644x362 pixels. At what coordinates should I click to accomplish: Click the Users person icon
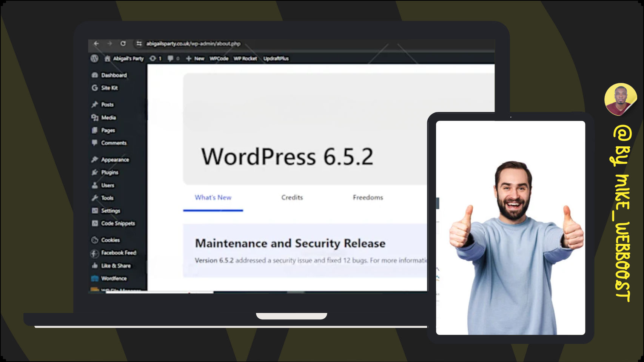(95, 185)
